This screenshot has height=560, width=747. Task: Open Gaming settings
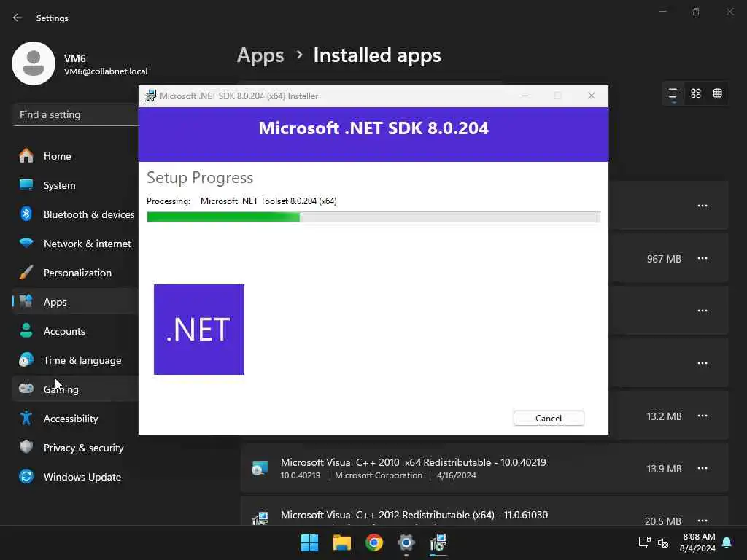point(75,389)
